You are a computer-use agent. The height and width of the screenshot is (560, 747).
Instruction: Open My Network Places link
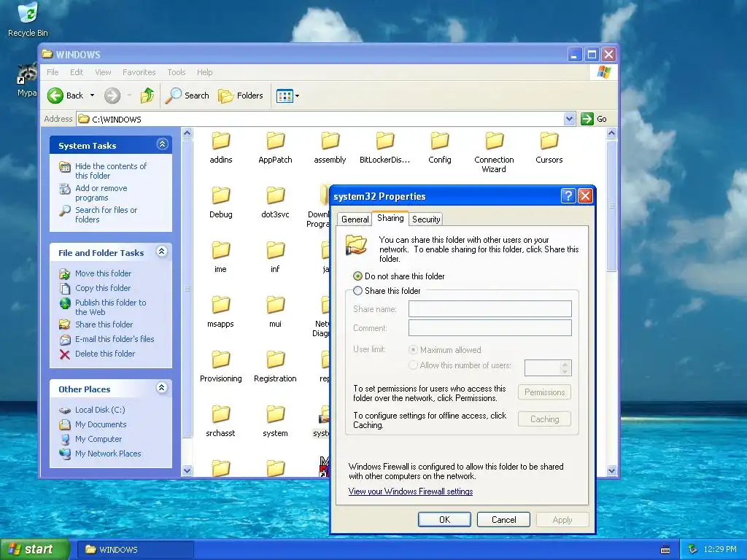pos(108,454)
